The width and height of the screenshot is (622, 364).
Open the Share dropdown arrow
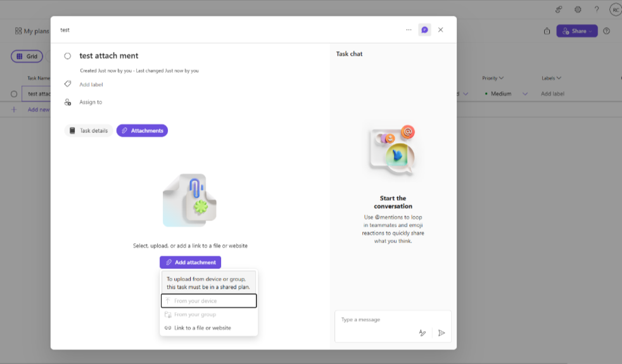coord(591,31)
